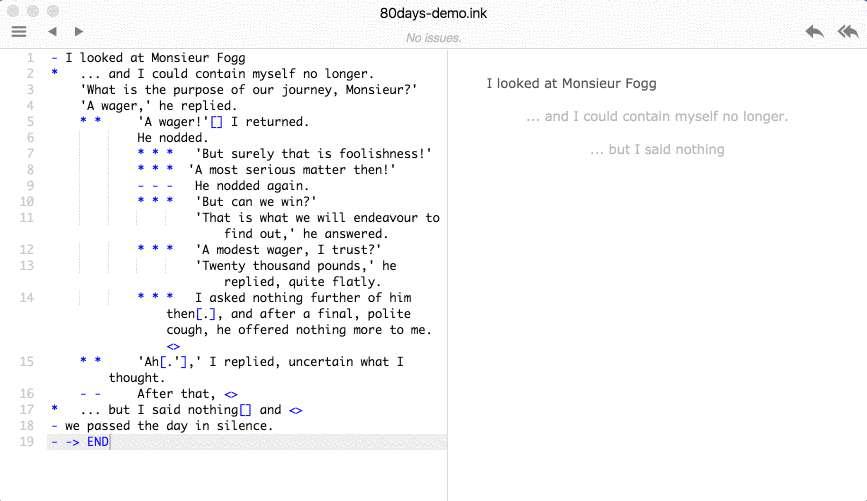Click the brackets after ''A wager!'' text
The image size is (867, 501).
216,122
